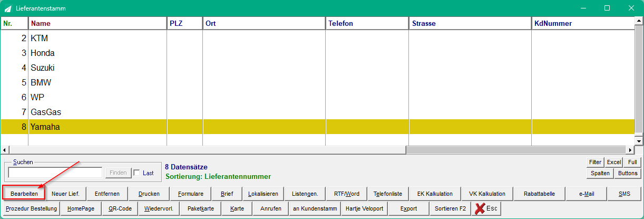644x219 pixels.
Task: Click the Esc button with red X icon
Action: tap(486, 208)
